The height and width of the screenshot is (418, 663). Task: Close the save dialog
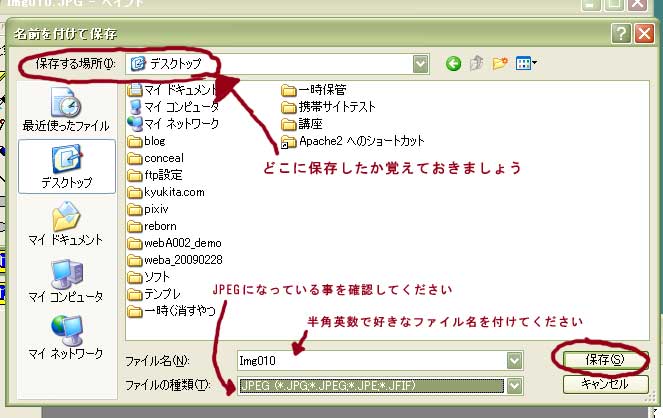pos(644,33)
